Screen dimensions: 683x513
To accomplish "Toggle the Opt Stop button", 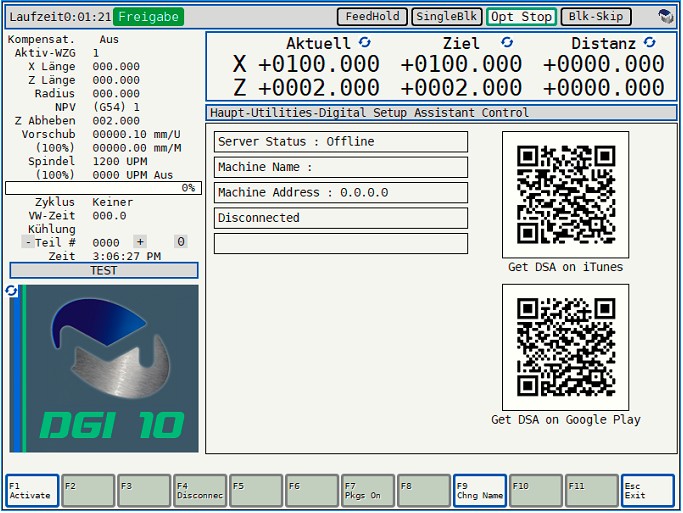I will click(x=521, y=17).
